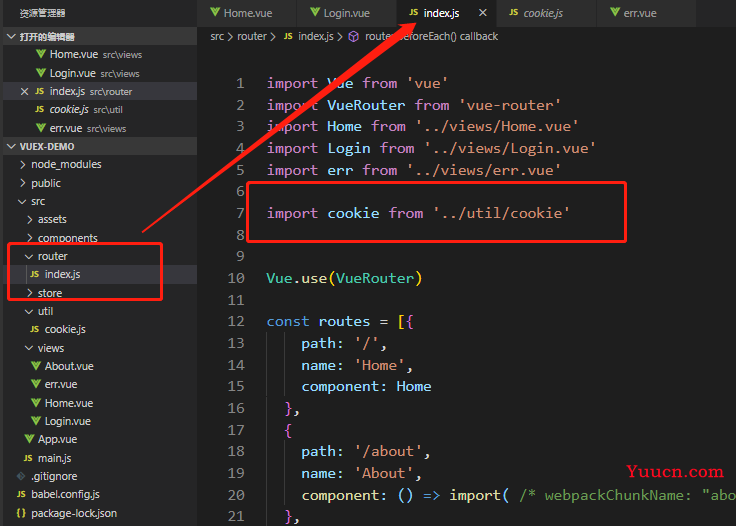The height and width of the screenshot is (526, 736).
Task: Click the Vue.use(VueRouter) code line
Action: coord(344,278)
